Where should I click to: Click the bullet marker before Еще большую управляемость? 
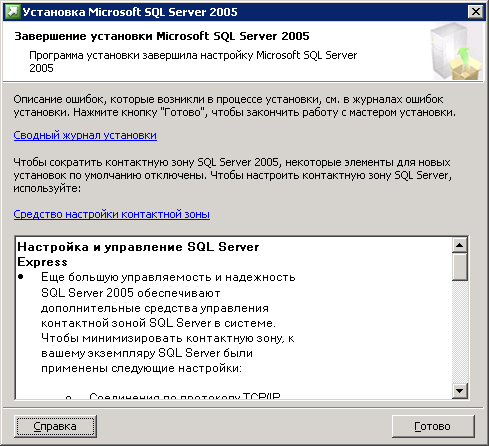pyautogui.click(x=21, y=277)
